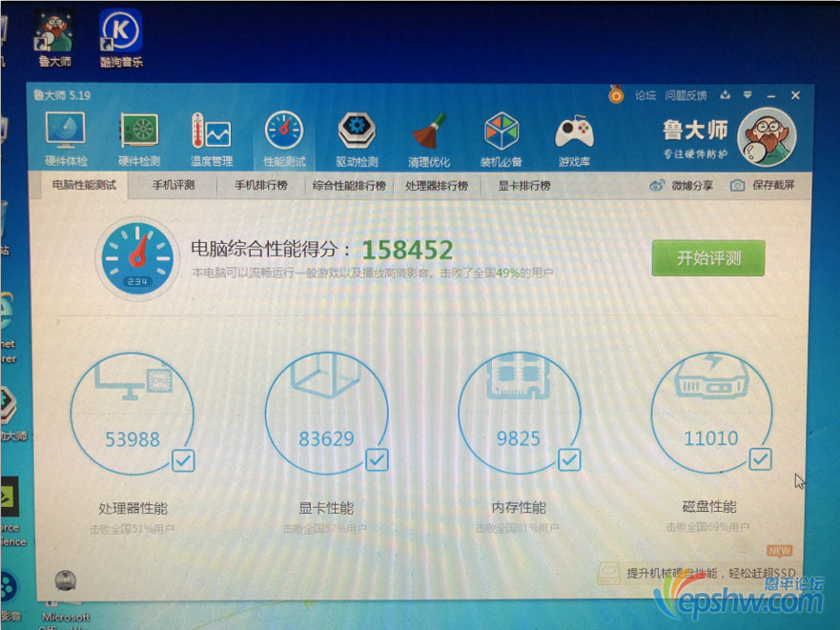Open the 问题反馈 feedback link
This screenshot has height=630, width=840.
click(686, 95)
